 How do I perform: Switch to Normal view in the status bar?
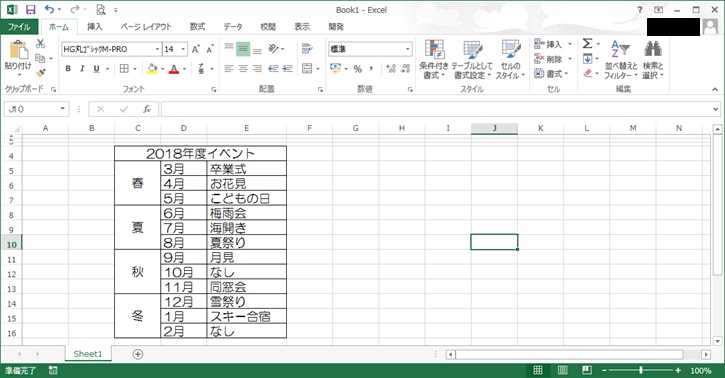pyautogui.click(x=538, y=370)
